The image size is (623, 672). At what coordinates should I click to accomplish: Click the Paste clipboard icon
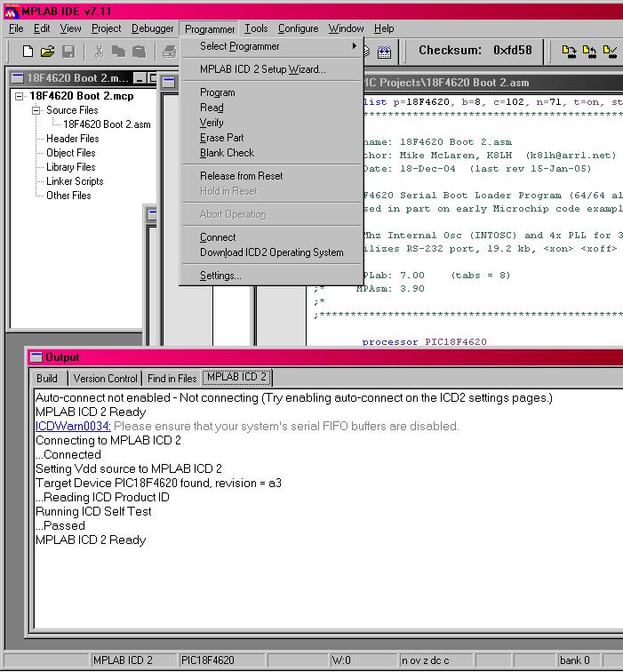pos(139,52)
